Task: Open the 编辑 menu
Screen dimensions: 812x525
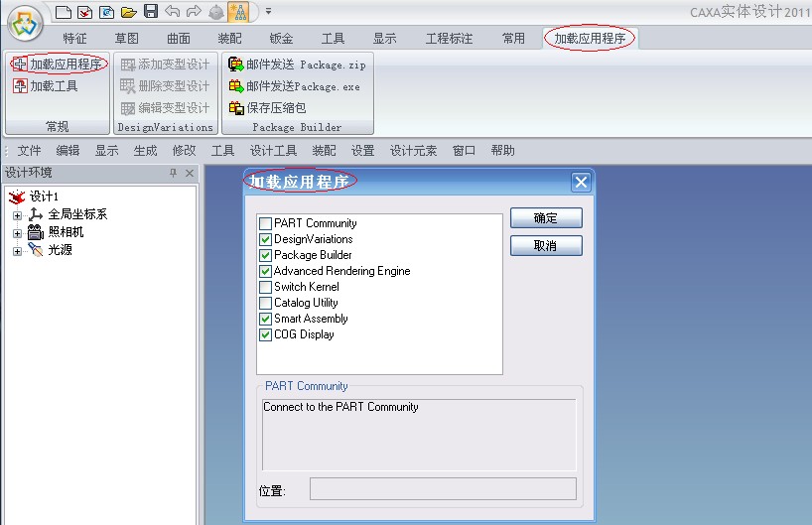Action: [x=68, y=151]
